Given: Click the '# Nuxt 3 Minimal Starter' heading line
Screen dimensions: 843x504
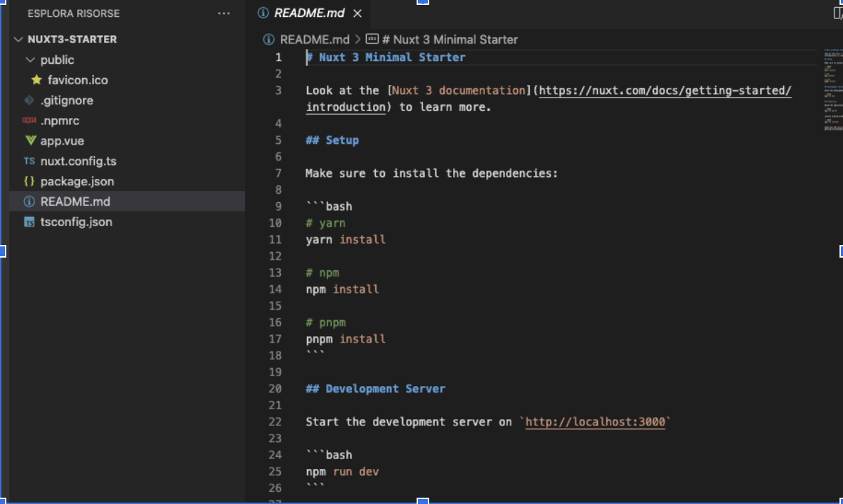Looking at the screenshot, I should coord(386,58).
